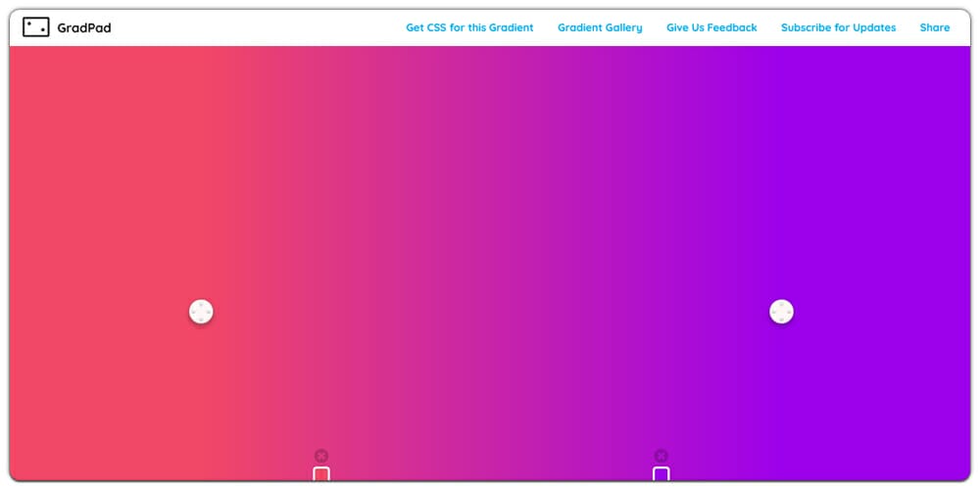Click the Give Us Feedback link
Image resolution: width=980 pixels, height=490 pixels.
711,27
